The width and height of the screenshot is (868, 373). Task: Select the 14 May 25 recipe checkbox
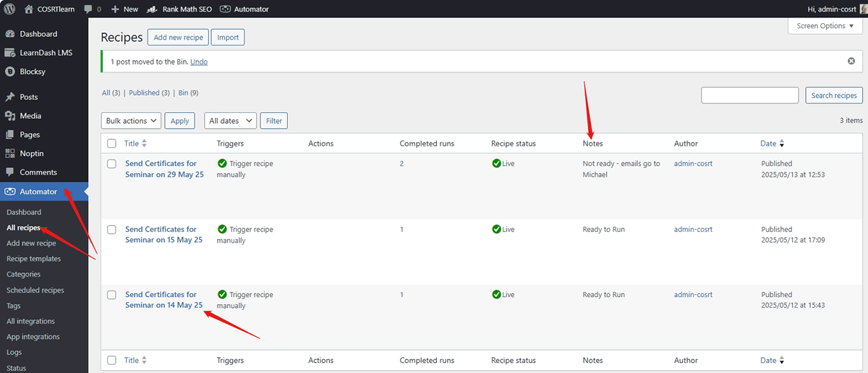(111, 295)
